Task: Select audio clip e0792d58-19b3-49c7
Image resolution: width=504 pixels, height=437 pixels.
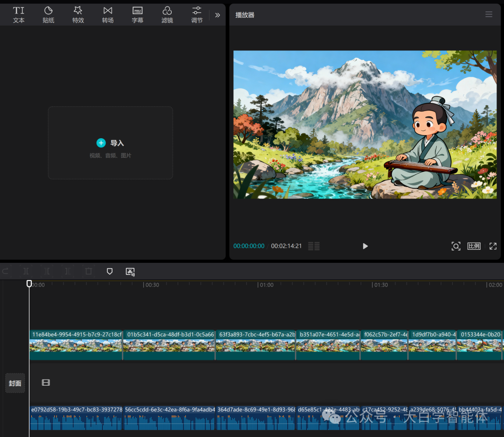Action: tap(77, 418)
